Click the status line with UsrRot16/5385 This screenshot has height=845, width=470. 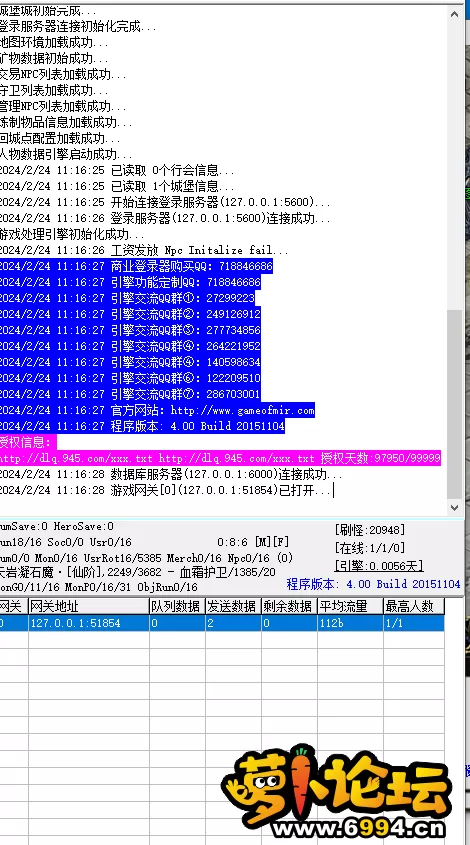tap(146, 558)
